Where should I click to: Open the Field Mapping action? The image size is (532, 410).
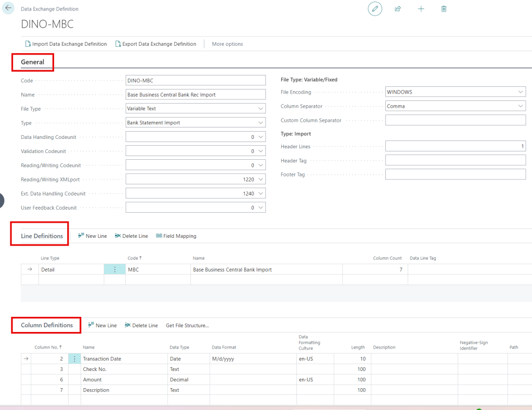pos(176,236)
